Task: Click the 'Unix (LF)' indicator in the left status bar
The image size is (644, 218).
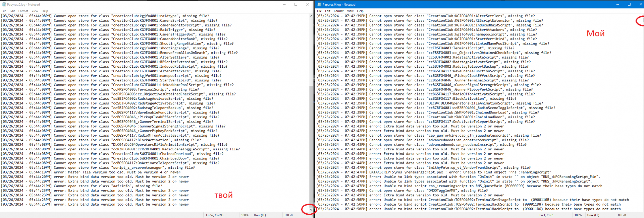Action: tap(260, 215)
